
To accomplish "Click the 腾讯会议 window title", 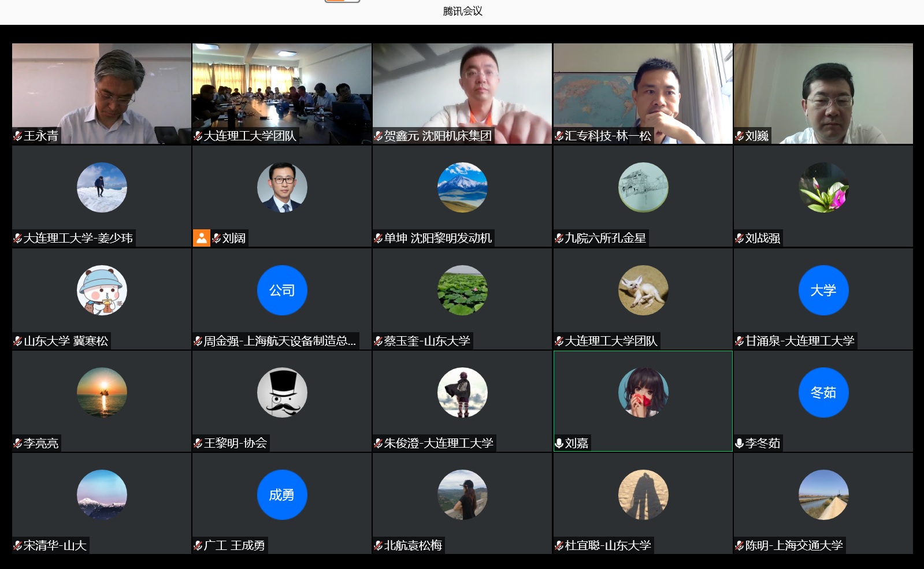I will [462, 11].
